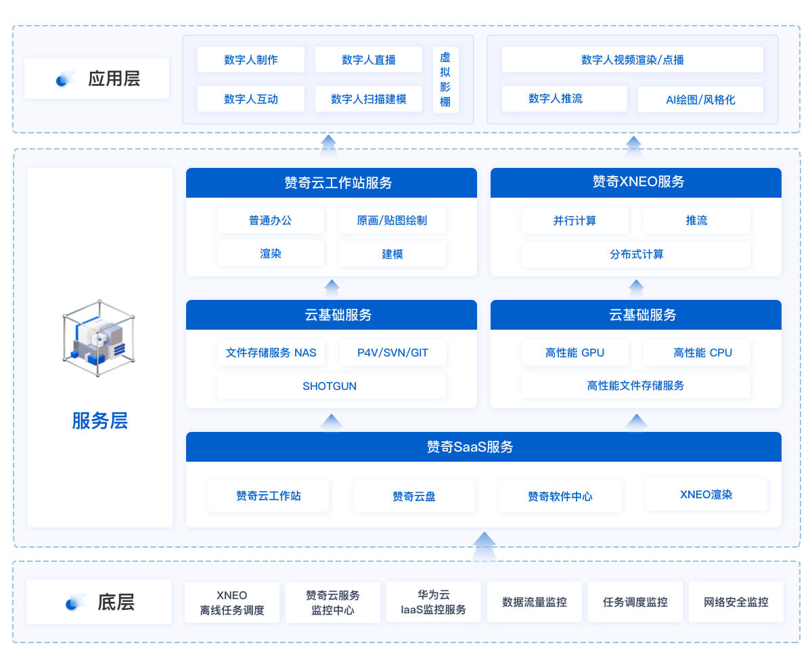
Task: Open the 数字人直播 module
Action: click(x=369, y=60)
